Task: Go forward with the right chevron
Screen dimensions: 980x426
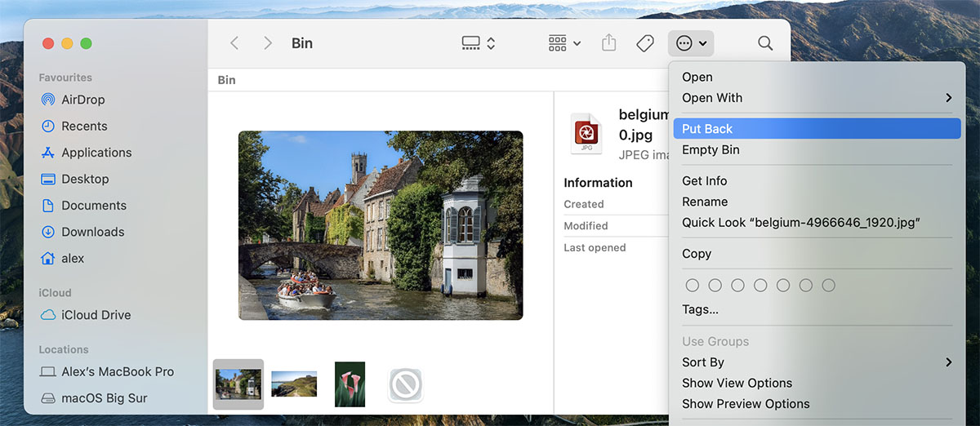Action: (x=267, y=43)
